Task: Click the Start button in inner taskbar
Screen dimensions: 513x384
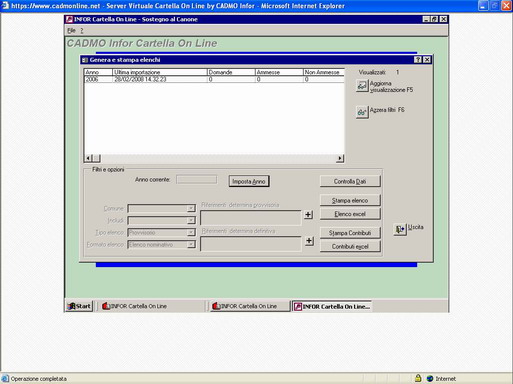Action: 79,306
